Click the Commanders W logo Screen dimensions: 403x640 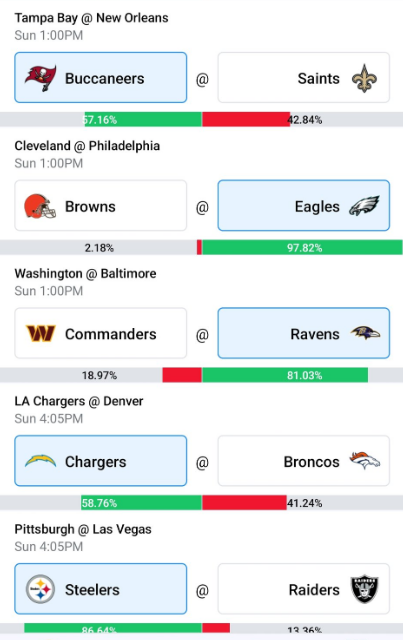tap(40, 333)
